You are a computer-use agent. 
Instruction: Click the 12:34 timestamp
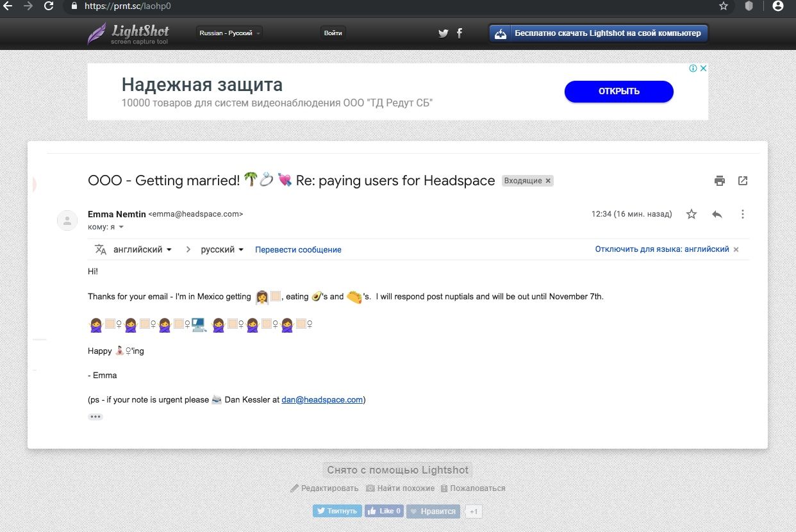click(x=631, y=214)
